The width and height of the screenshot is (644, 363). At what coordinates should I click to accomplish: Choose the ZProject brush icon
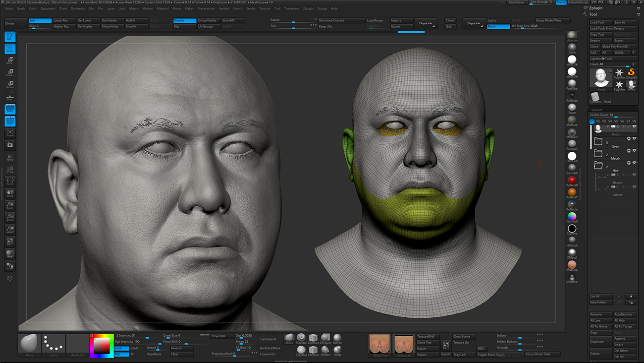click(325, 339)
